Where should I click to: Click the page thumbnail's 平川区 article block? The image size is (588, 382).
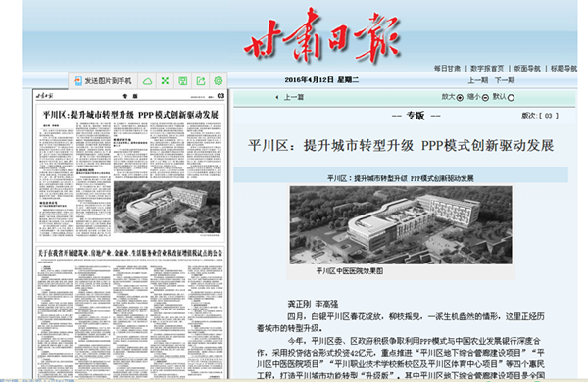point(130,173)
